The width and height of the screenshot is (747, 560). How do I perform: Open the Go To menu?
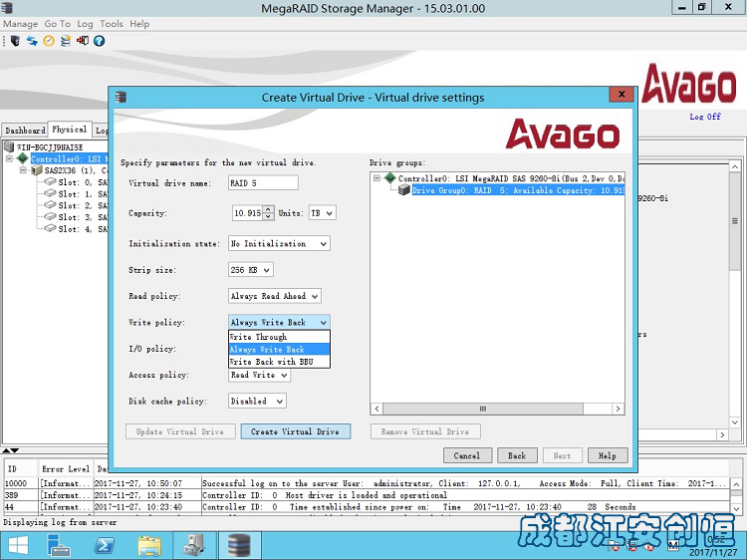[x=57, y=24]
